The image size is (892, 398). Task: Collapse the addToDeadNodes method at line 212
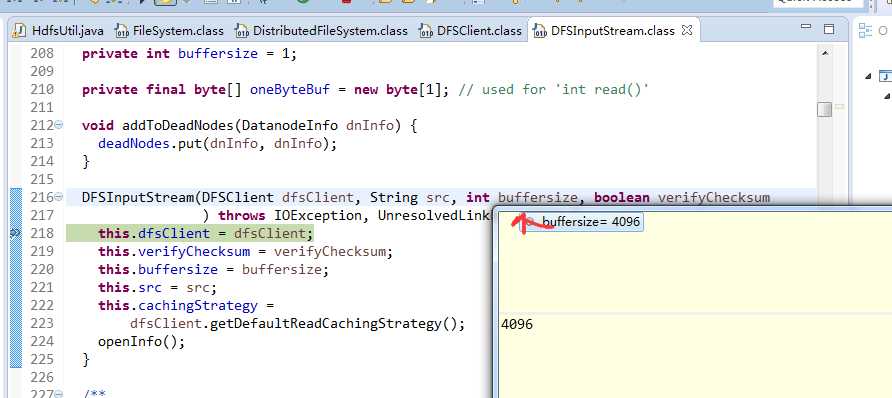(x=59, y=125)
